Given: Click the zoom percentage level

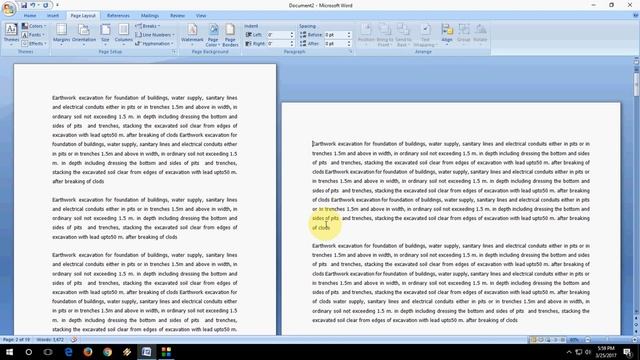Looking at the screenshot, I should (x=575, y=340).
